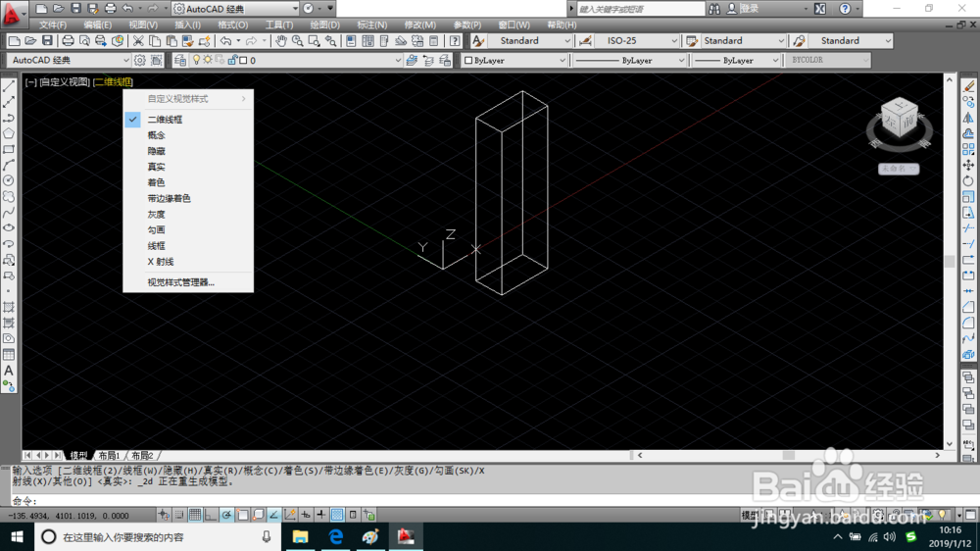Click the ViewCube in the viewport
The image size is (980, 551).
tap(900, 120)
